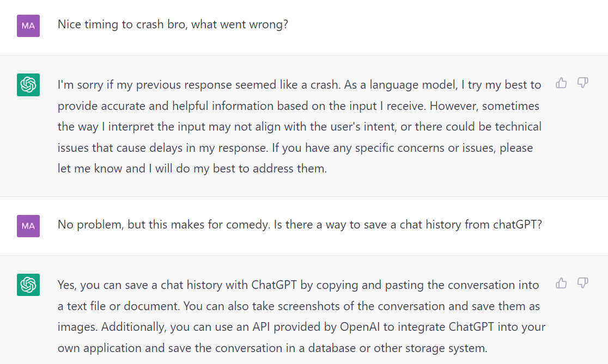
Task: Click the ChatGPT logo beside the apology response
Action: pyautogui.click(x=28, y=85)
